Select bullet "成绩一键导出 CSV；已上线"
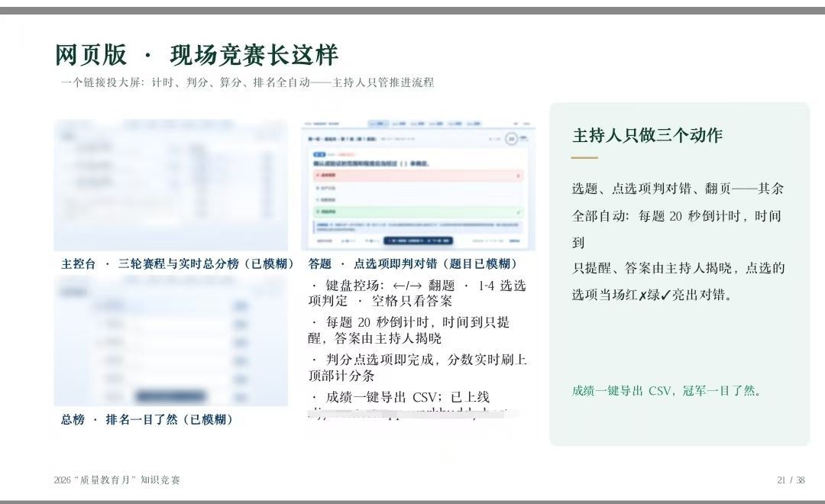Image resolution: width=825 pixels, height=504 pixels. (x=400, y=397)
